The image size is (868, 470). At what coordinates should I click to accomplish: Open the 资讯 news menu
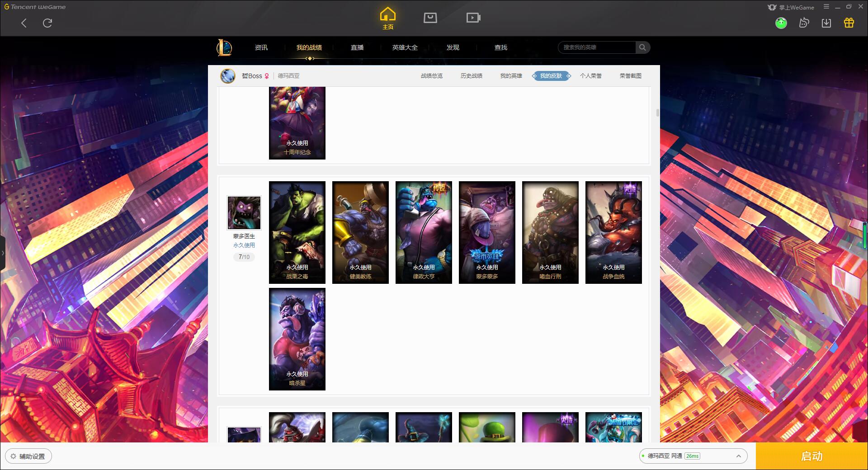(261, 47)
